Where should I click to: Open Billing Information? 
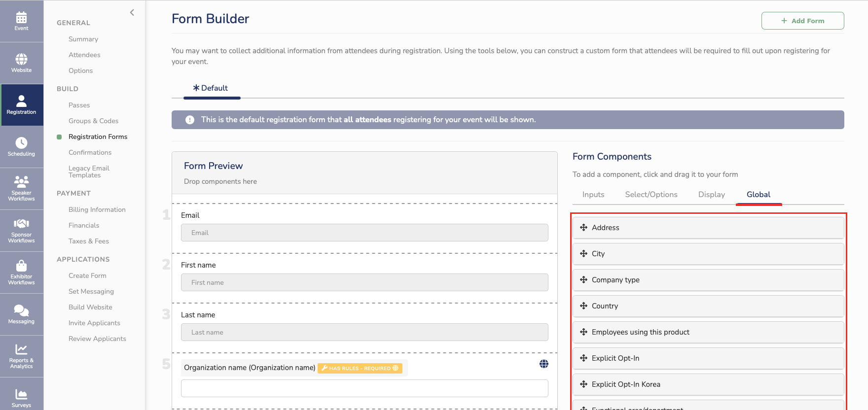click(97, 209)
